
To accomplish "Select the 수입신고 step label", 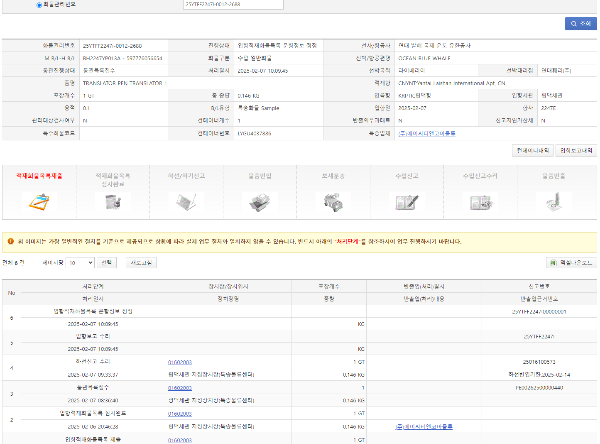I will (x=407, y=176).
